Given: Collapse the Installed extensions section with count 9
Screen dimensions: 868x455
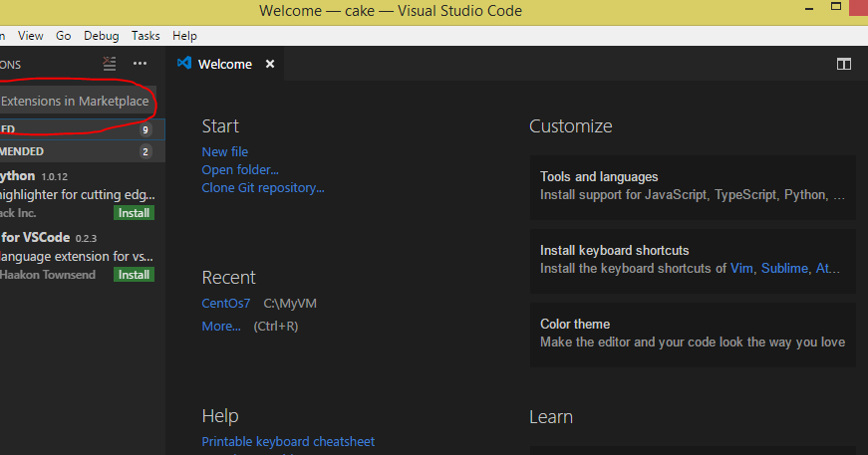Looking at the screenshot, I should 83,129.
